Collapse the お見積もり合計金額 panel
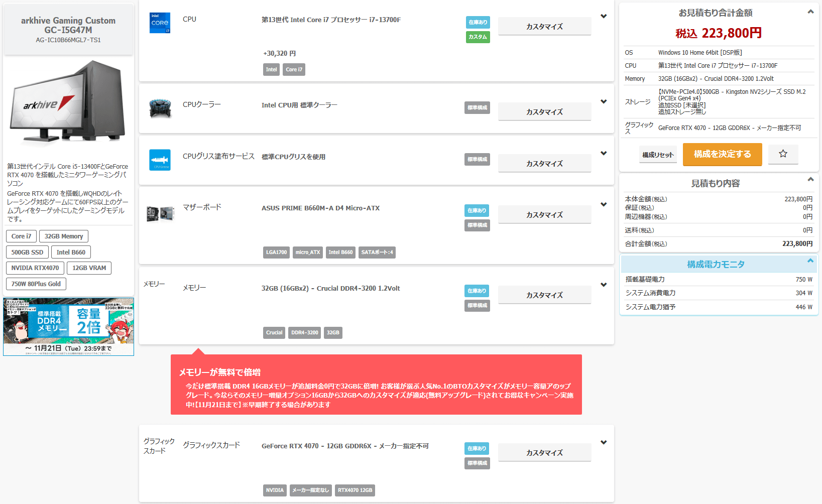 810,12
